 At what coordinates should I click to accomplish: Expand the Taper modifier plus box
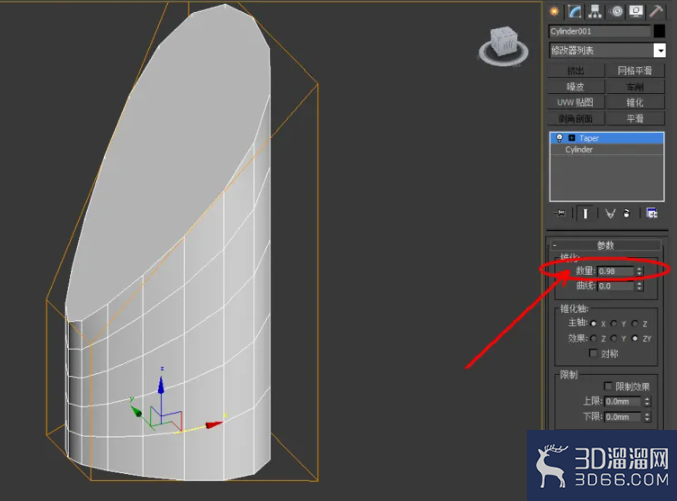pyautogui.click(x=572, y=138)
